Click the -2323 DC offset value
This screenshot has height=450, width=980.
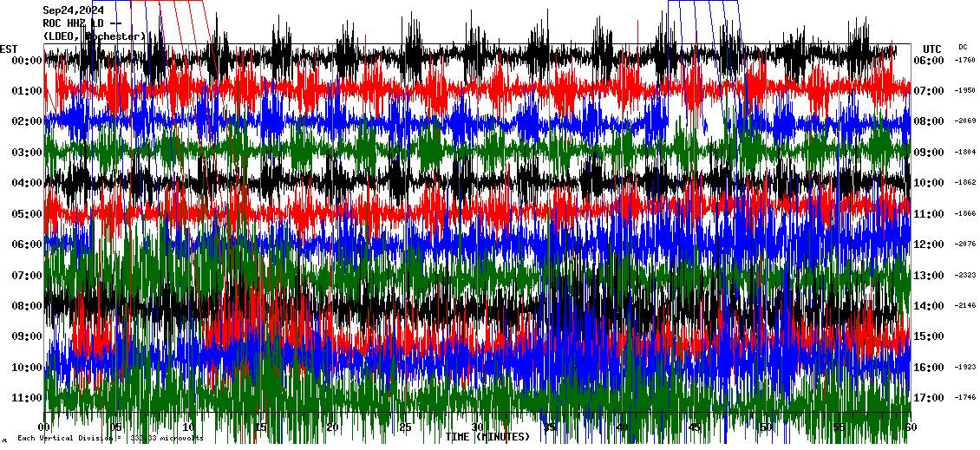click(965, 276)
